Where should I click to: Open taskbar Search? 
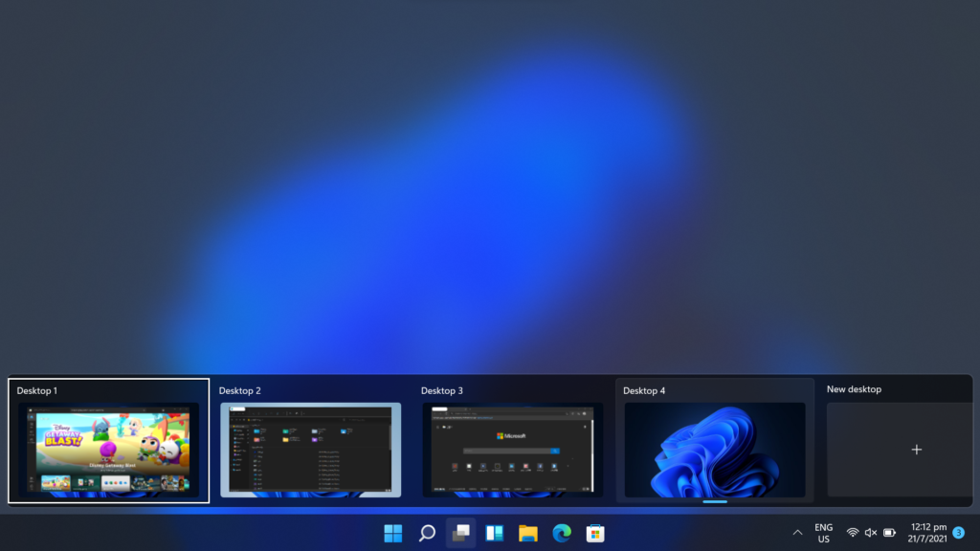tap(427, 534)
